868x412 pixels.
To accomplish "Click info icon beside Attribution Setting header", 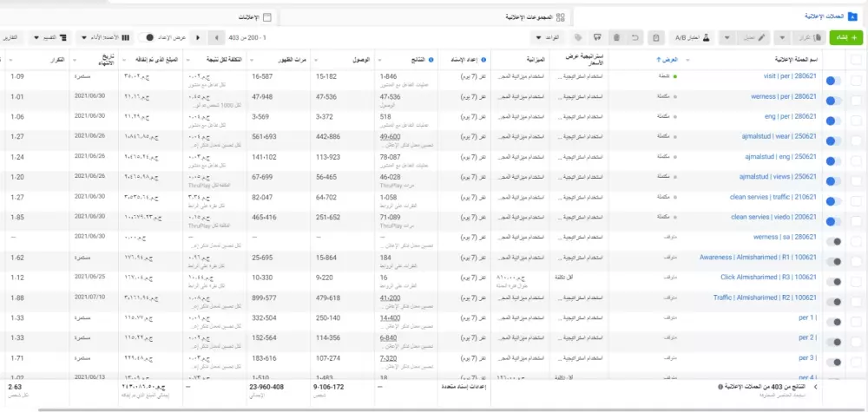I will [483, 60].
